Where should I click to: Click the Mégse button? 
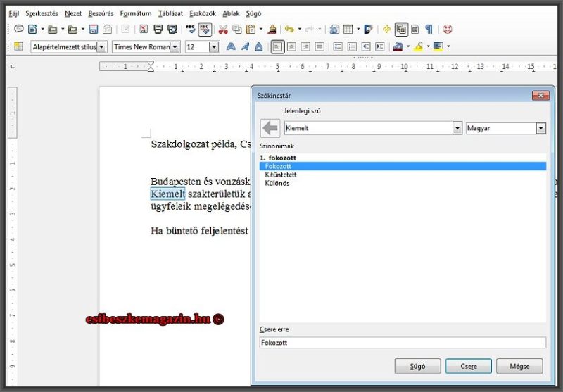click(519, 366)
